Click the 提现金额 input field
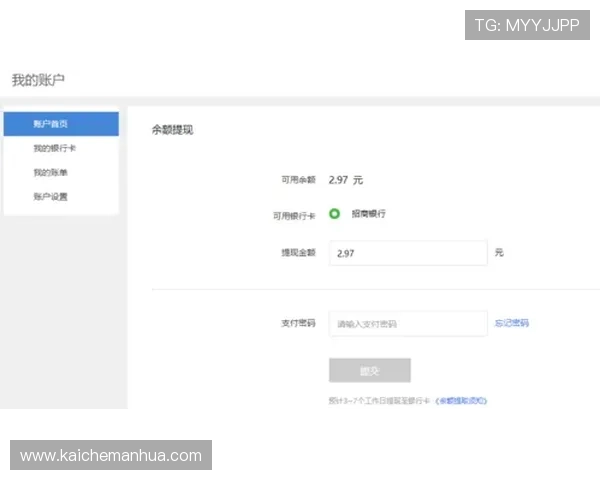 coord(408,253)
